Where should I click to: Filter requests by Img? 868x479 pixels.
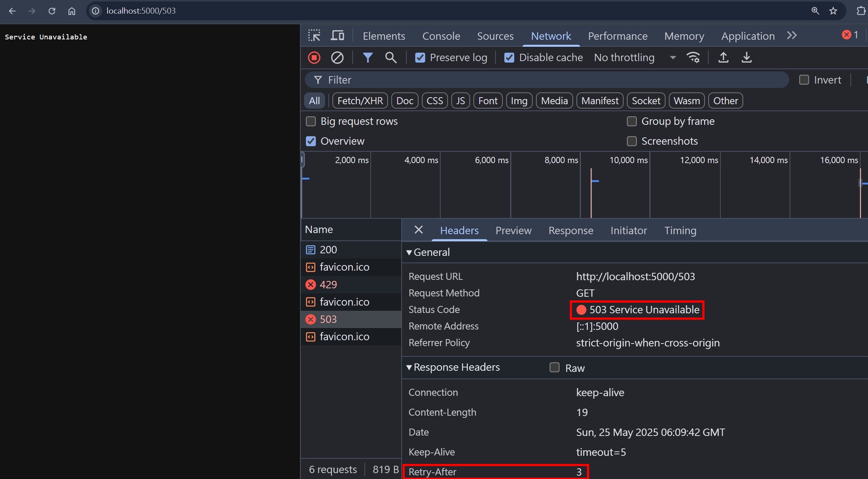tap(519, 101)
